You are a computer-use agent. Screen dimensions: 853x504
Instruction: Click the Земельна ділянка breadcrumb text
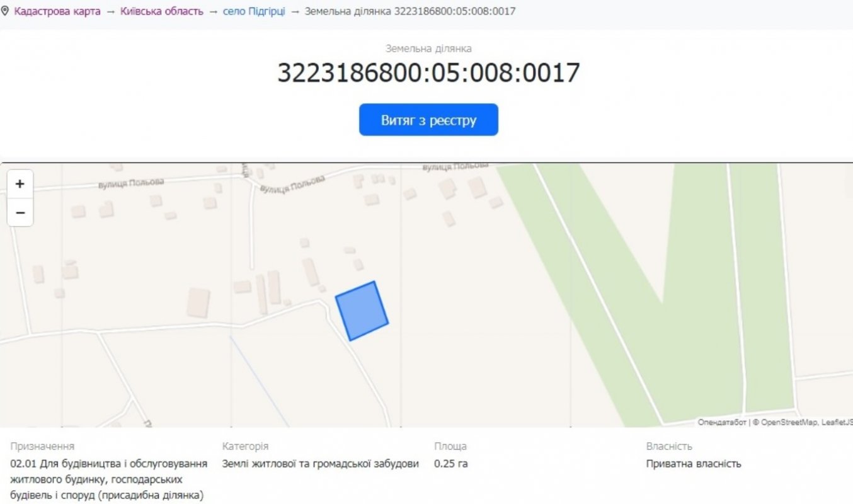[410, 11]
